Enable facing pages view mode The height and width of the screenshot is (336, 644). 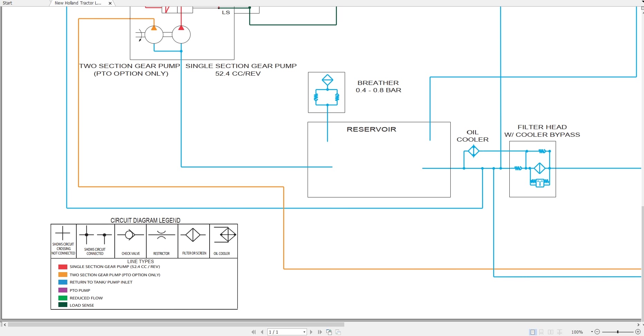click(550, 332)
